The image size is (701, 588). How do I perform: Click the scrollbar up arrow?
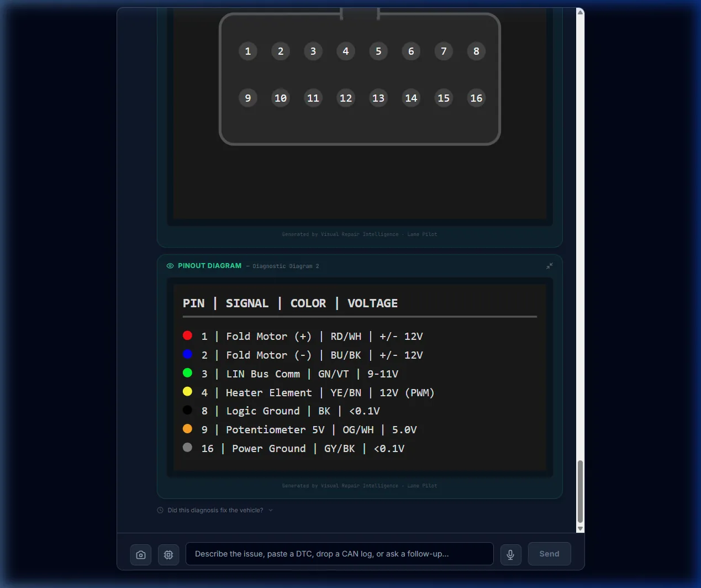[x=580, y=12]
